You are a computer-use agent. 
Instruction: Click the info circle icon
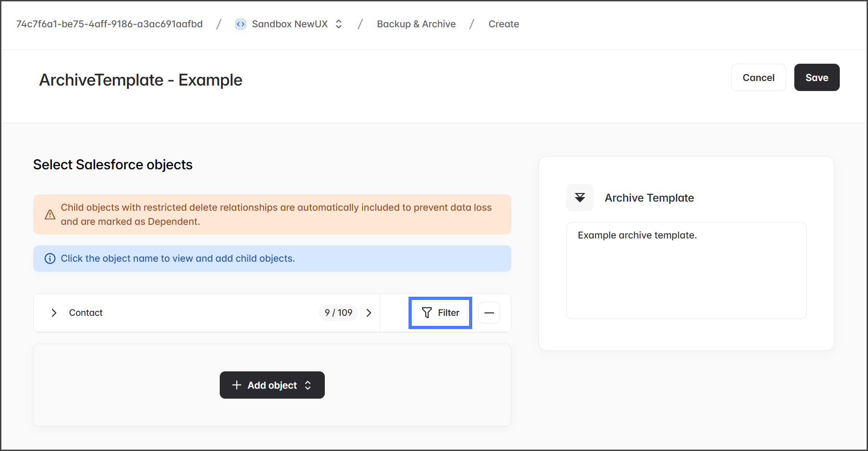[50, 258]
